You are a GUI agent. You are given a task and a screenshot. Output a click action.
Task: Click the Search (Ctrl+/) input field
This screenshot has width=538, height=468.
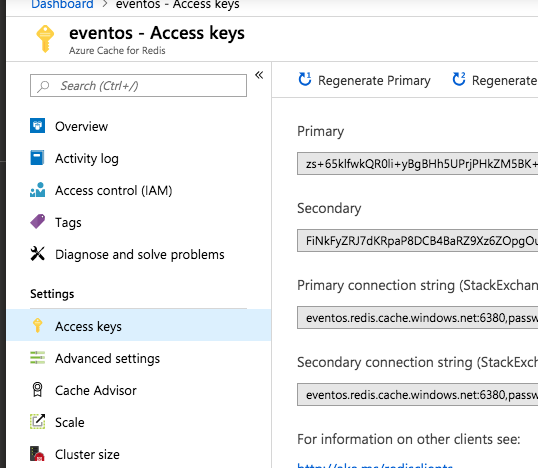[138, 85]
